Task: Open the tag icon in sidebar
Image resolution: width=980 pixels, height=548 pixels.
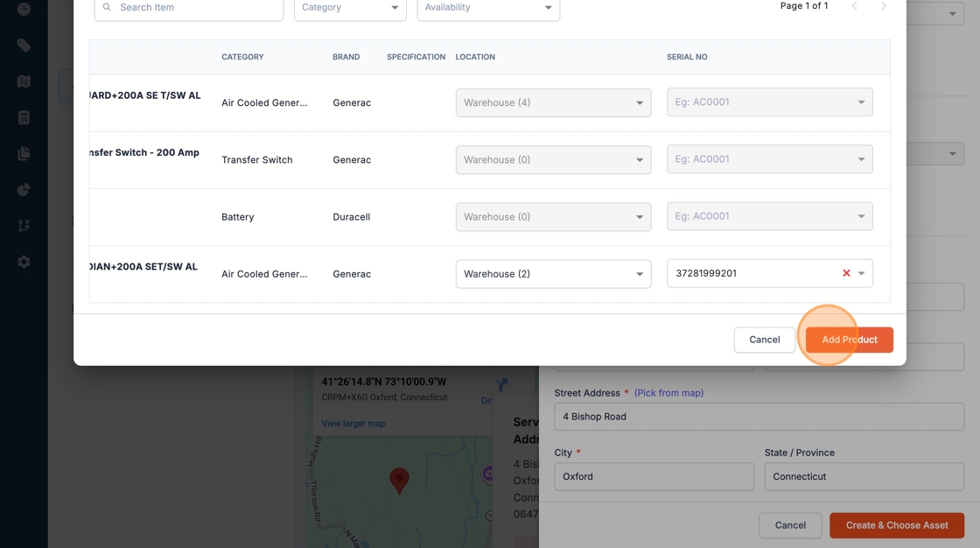Action: (x=24, y=46)
